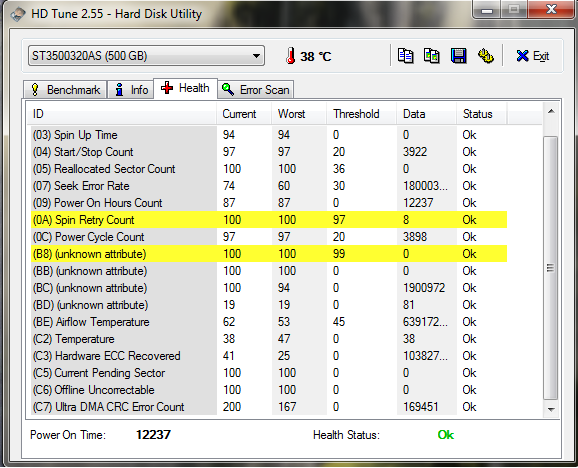Open the ST3500320AS drive dropdown
Screen dimensions: 578x468
[x=146, y=56]
